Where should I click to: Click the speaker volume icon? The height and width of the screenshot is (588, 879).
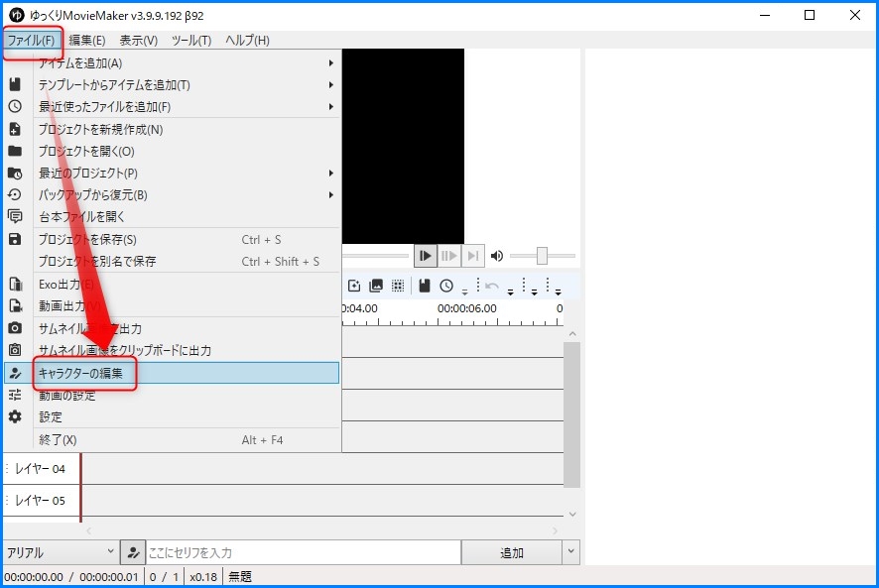497,256
